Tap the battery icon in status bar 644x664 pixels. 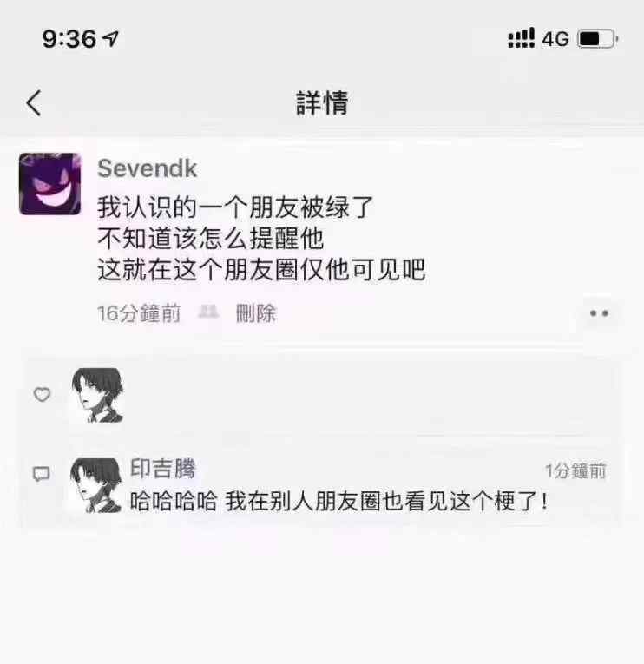point(597,39)
